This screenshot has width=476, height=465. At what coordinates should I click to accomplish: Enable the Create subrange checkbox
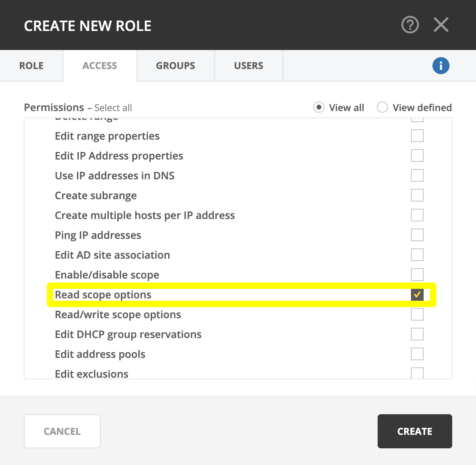tap(417, 195)
